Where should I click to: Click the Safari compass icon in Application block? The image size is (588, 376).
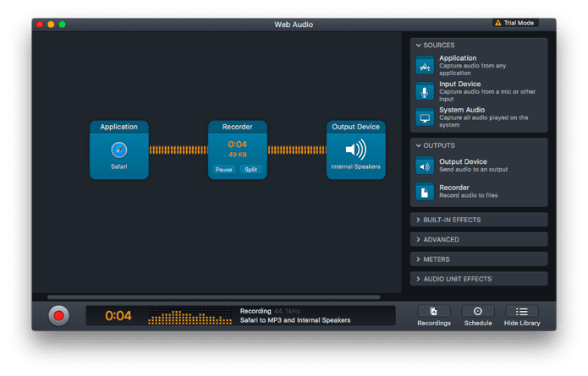pyautogui.click(x=119, y=150)
